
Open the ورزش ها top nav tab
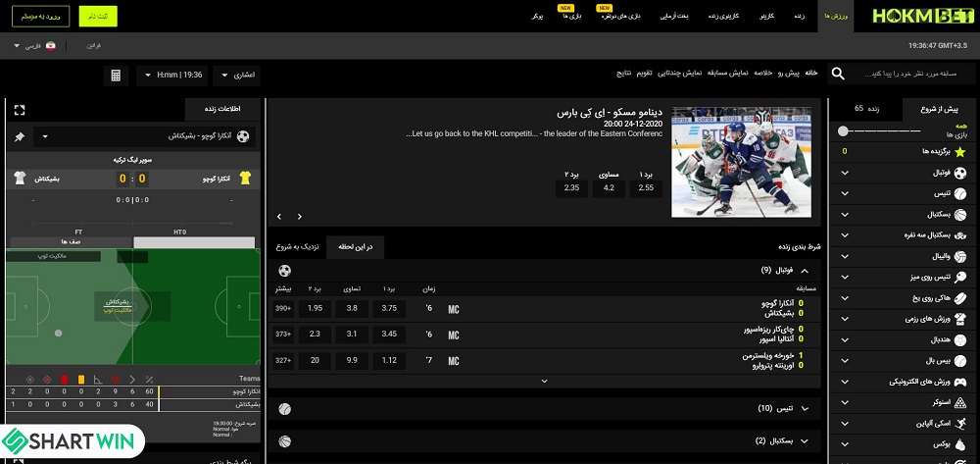835,17
